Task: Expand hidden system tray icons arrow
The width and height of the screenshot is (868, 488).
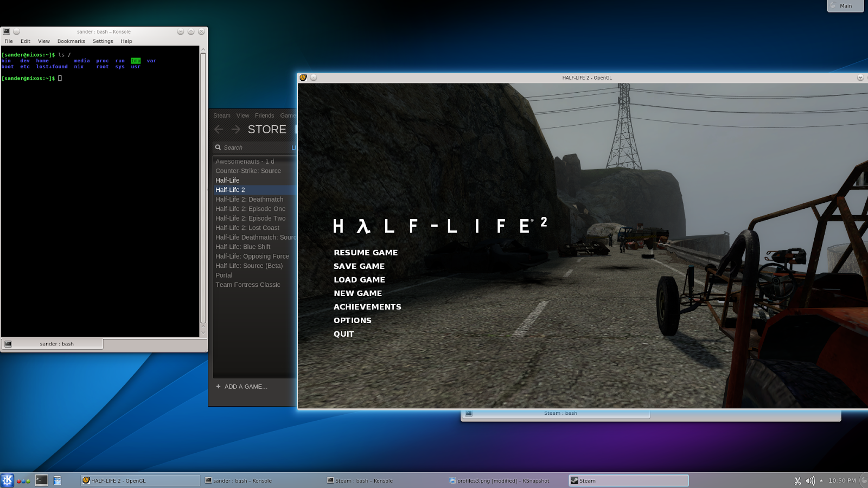Action: coord(821,480)
